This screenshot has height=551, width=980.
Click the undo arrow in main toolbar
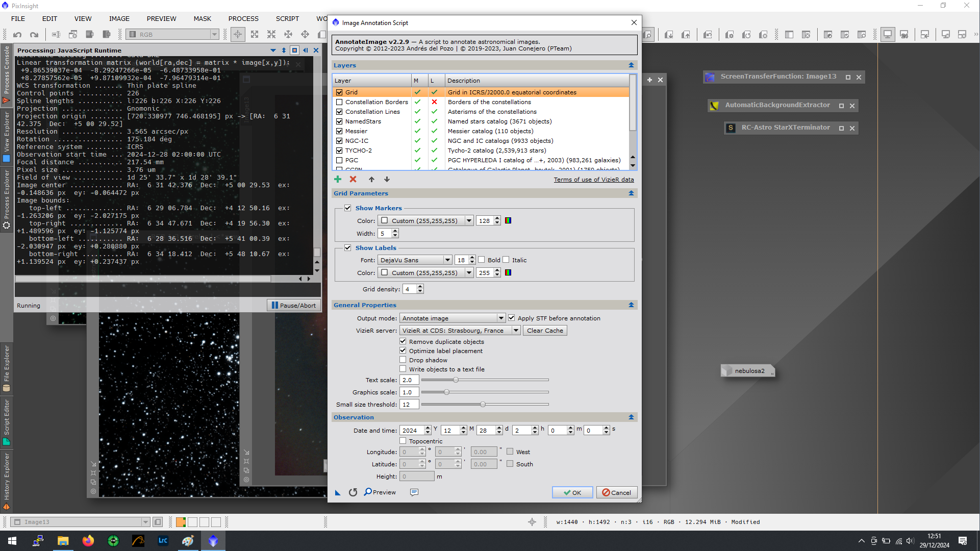click(17, 35)
